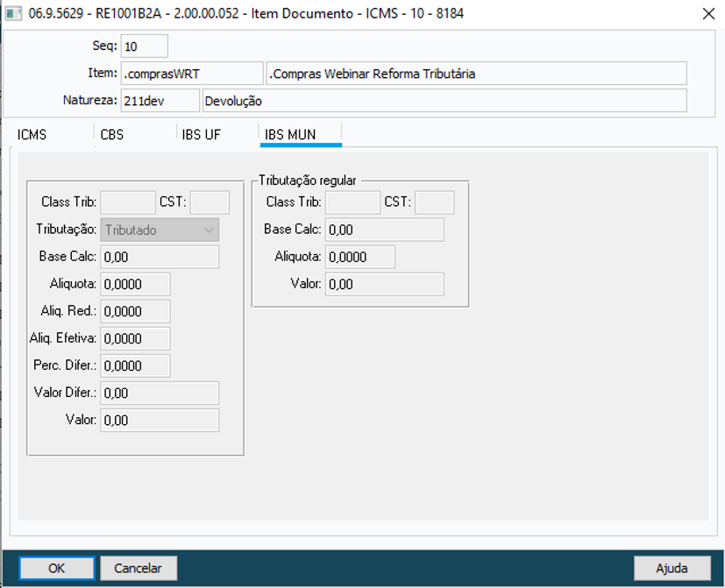The height and width of the screenshot is (588, 725).
Task: Click the item description Compras Webinar field
Action: [476, 74]
